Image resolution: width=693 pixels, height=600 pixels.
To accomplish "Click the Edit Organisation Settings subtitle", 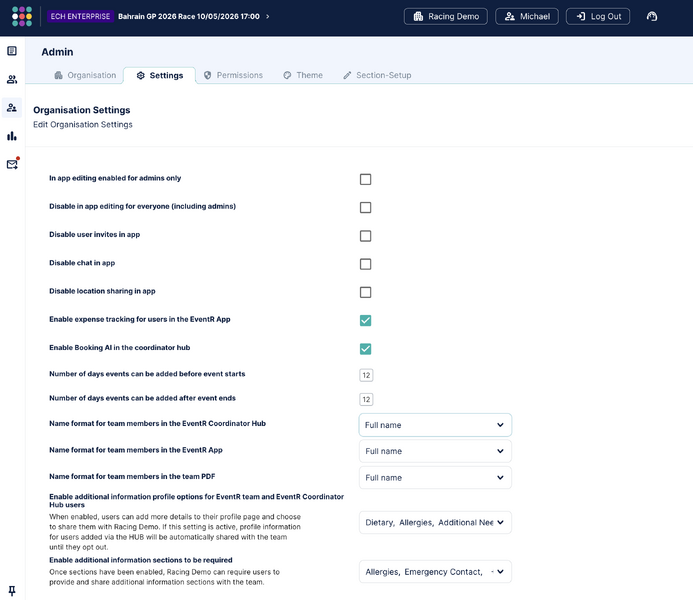I will (83, 125).
